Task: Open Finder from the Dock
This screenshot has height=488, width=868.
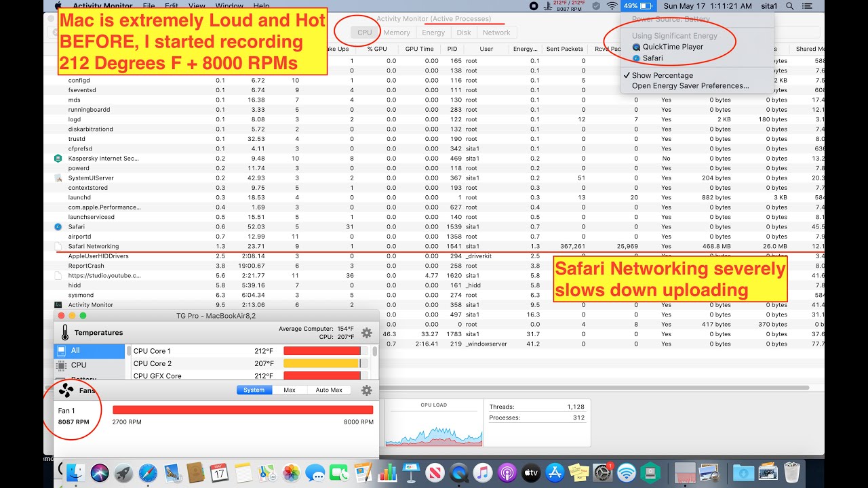Action: click(x=77, y=472)
